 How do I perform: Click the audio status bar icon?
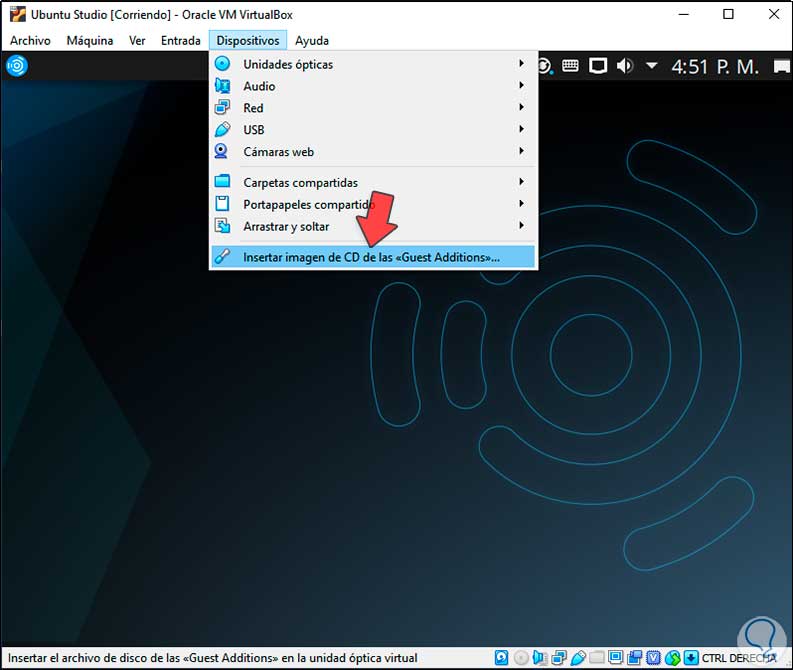coord(540,657)
